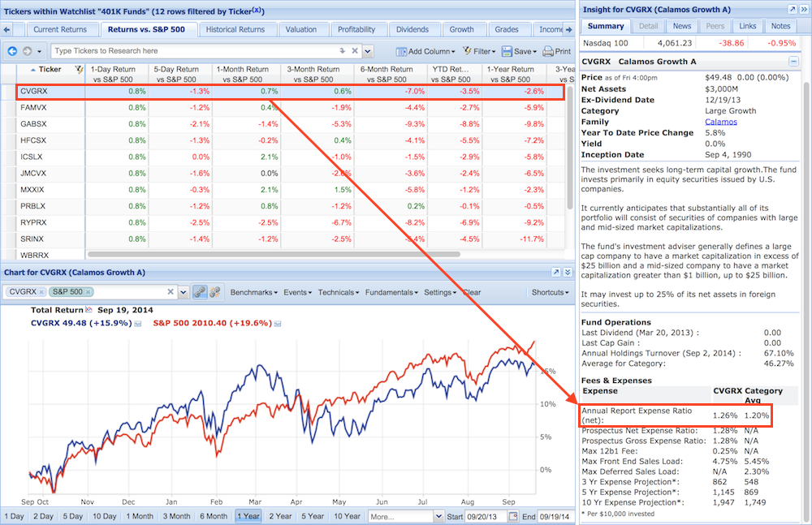Focus the Type Tickers to Research field
This screenshot has width=812, height=525.
point(195,51)
